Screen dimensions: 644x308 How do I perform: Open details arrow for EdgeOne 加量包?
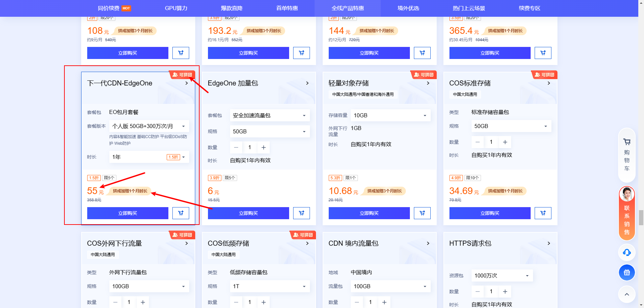307,83
